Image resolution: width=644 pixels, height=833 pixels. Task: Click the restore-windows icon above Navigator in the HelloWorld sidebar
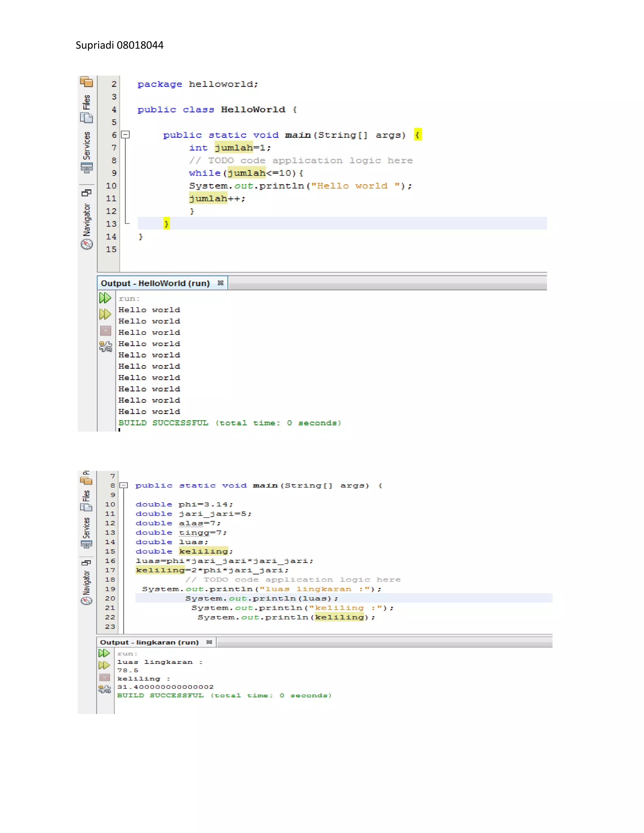86,193
